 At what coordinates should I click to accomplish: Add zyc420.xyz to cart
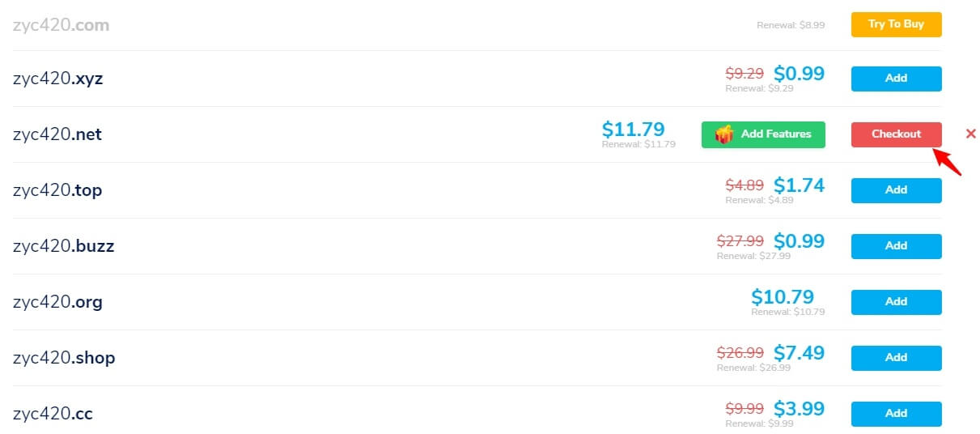(x=896, y=79)
